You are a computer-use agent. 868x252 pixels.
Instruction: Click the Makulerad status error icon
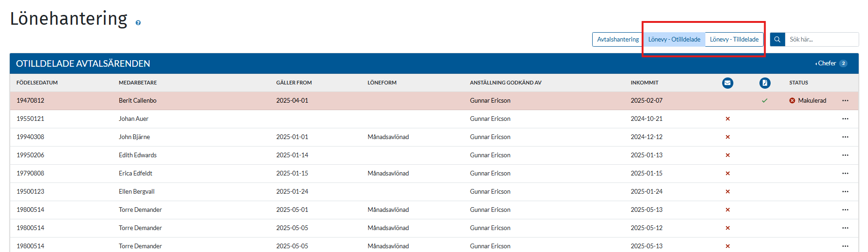pyautogui.click(x=792, y=101)
